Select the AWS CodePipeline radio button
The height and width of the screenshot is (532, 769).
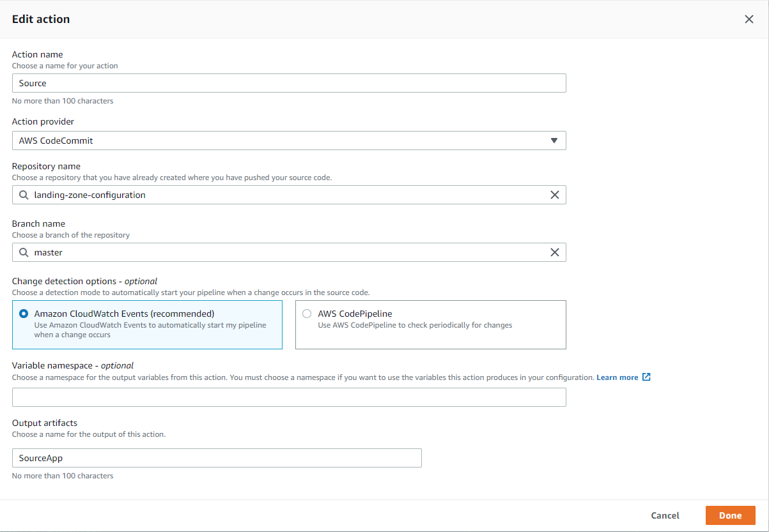tap(307, 314)
